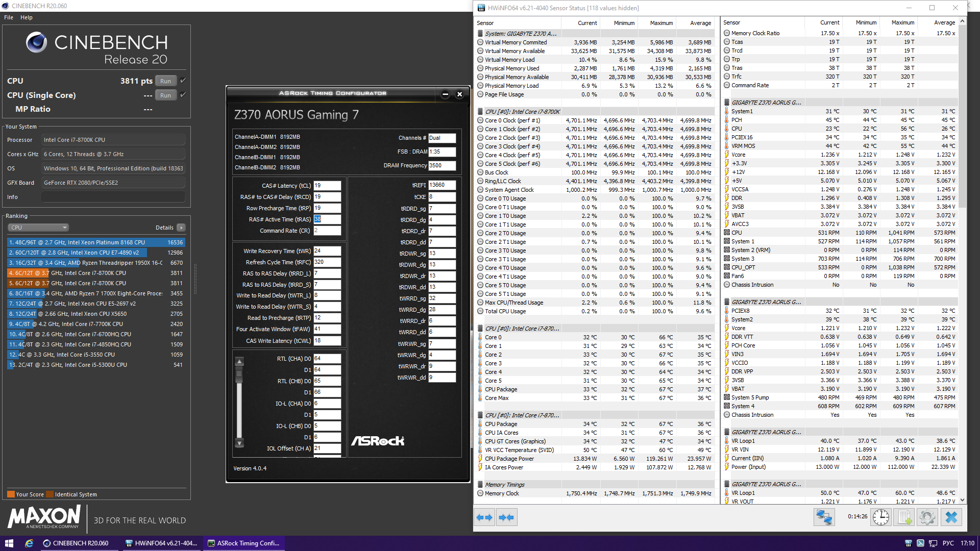Run the CPU Single Core benchmark
Screen dimensions: 980x551
[x=165, y=95]
